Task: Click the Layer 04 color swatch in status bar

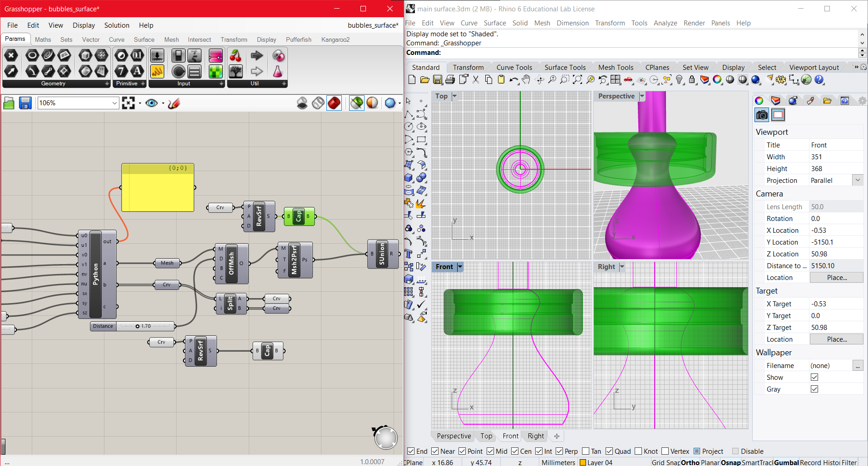Action: pos(583,462)
